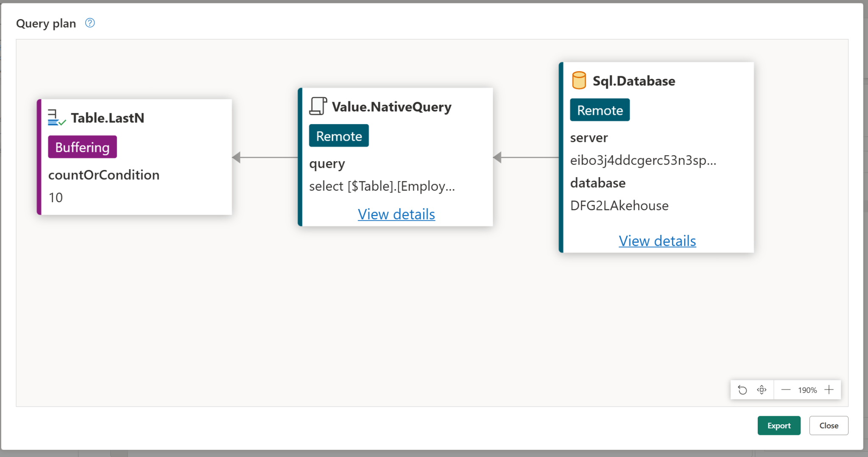Screen dimensions: 868x457
Task: Click the 190% zoom level indicator
Action: pos(807,390)
